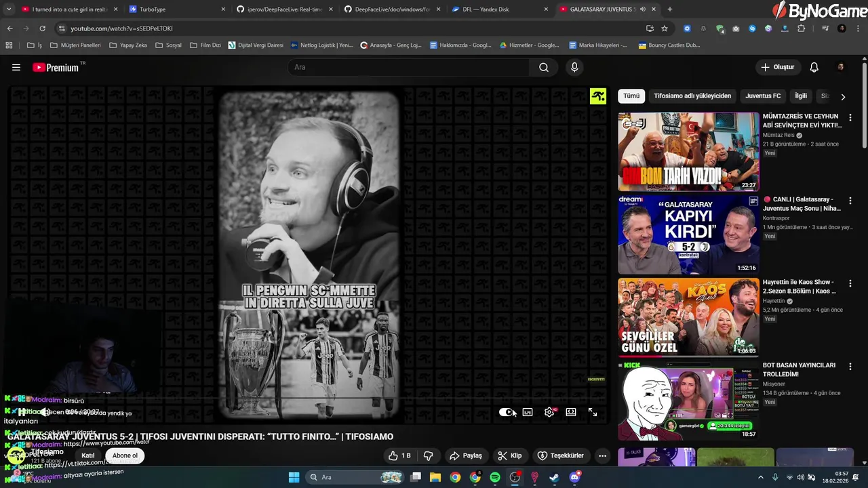The height and width of the screenshot is (488, 868).
Task: Open Spotify from the taskbar
Action: (495, 477)
